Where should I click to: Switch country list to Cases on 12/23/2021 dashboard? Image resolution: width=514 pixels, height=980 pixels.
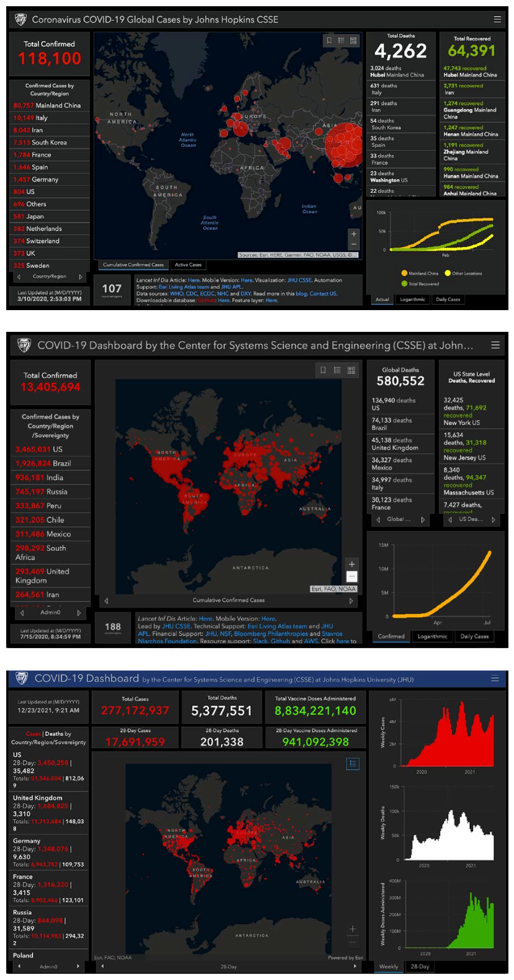(x=33, y=734)
